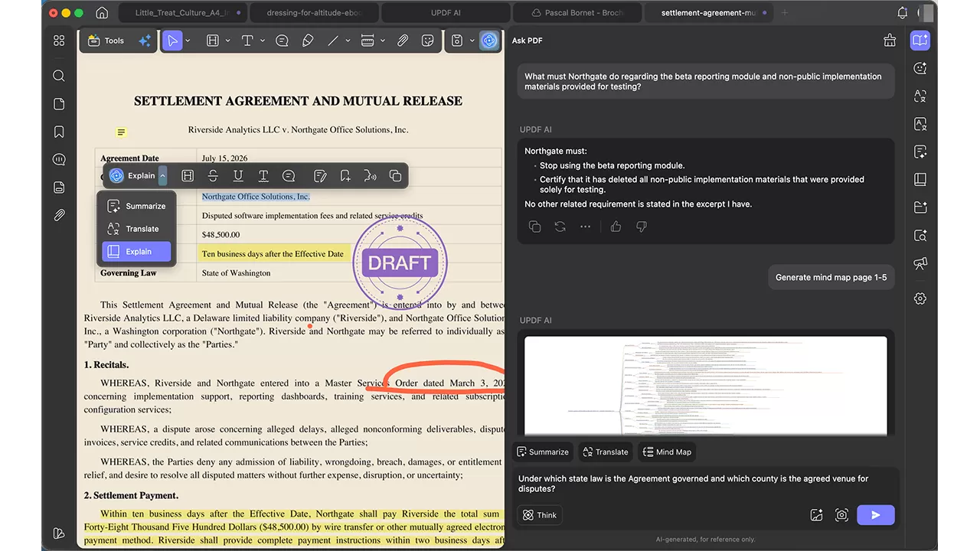The image size is (980, 551).
Task: Select the sticker tool in toolbar
Action: coord(428,41)
